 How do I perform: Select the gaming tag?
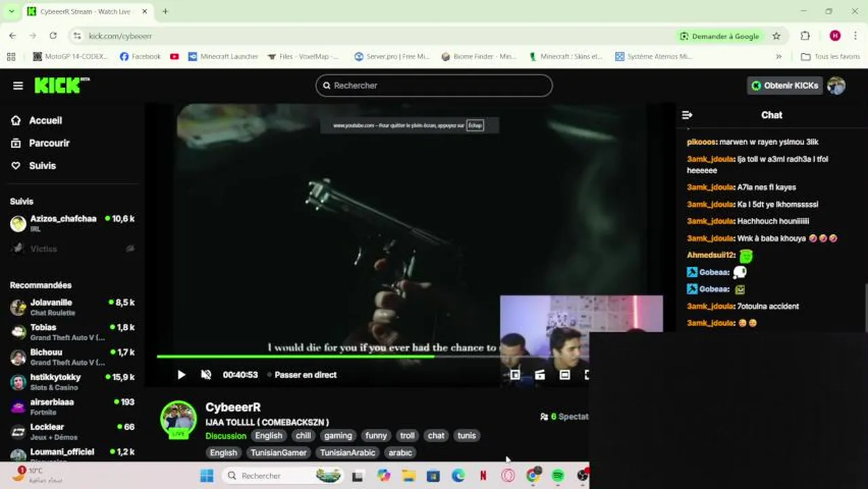(338, 436)
